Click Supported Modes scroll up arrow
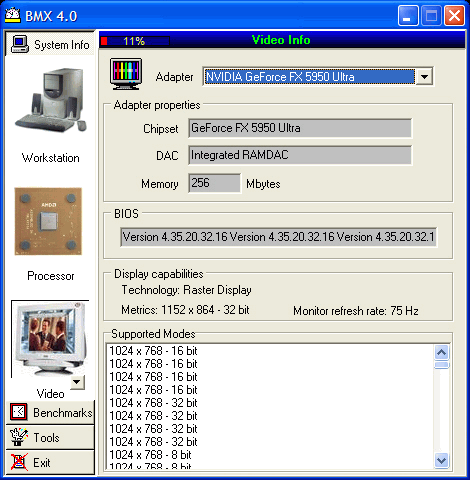Viewport: 470px width, 480px height. pos(442,352)
